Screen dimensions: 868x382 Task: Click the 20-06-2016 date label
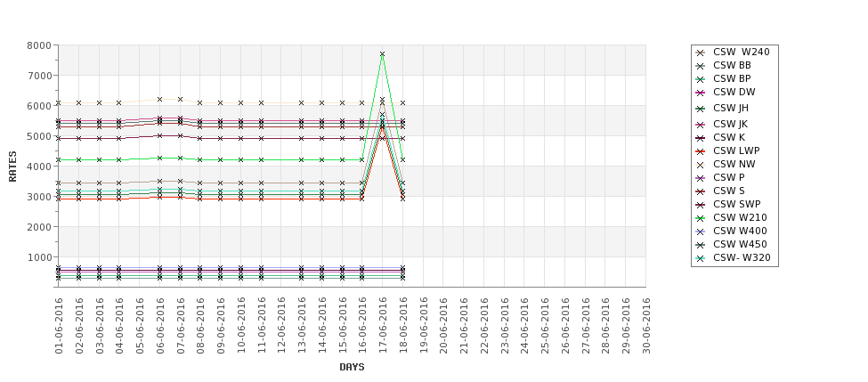click(443, 326)
